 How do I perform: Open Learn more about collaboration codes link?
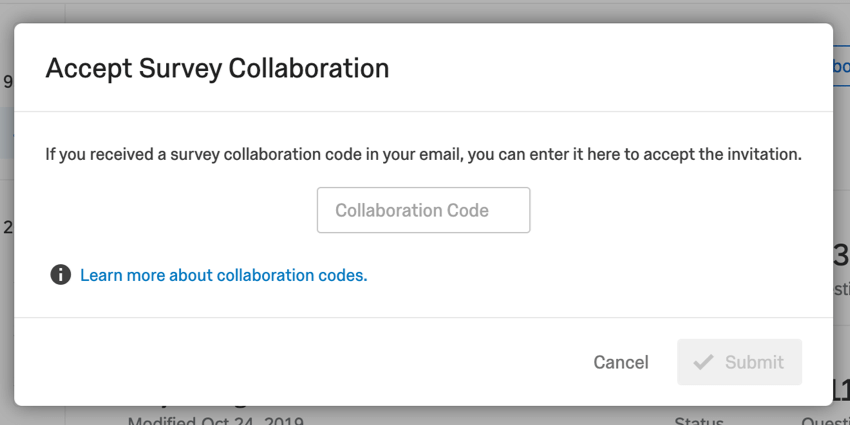(x=224, y=274)
